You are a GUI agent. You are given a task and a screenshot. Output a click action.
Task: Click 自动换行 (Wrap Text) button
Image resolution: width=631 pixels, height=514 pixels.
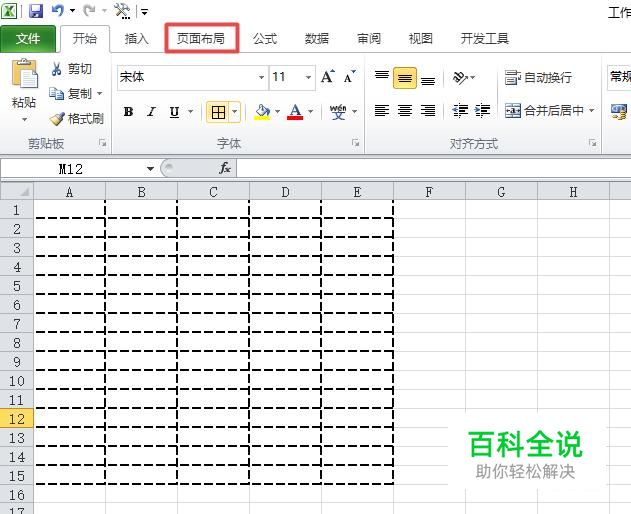click(538, 77)
